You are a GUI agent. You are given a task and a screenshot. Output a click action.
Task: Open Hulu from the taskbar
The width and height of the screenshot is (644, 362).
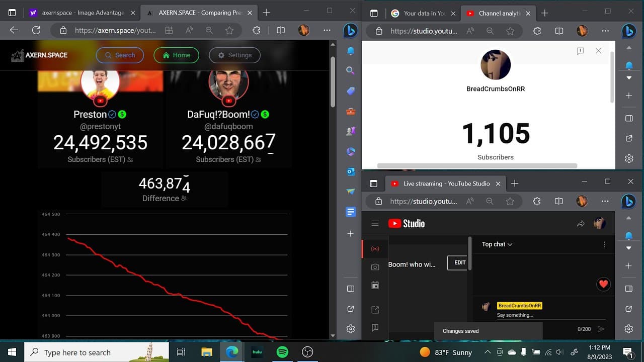point(257,352)
